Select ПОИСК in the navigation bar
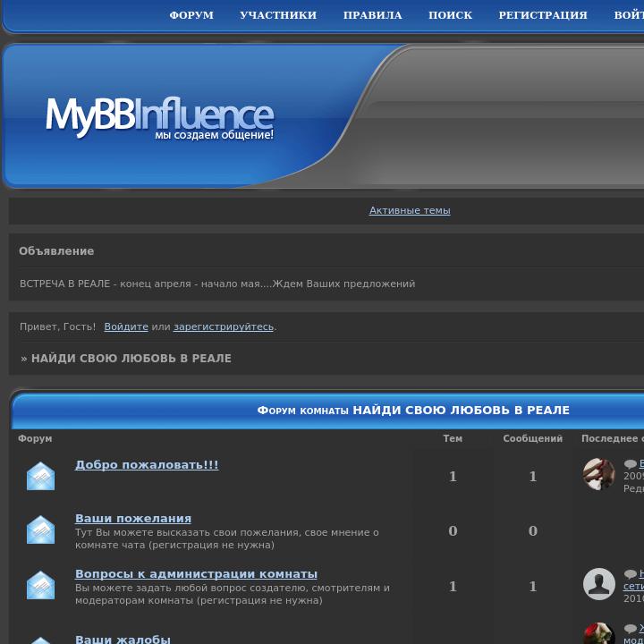 click(x=450, y=15)
